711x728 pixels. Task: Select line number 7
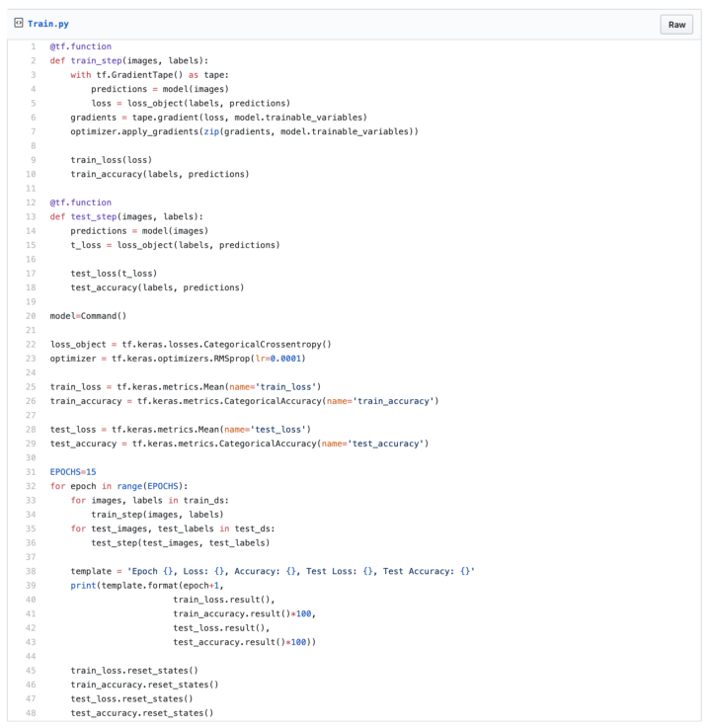coord(33,131)
